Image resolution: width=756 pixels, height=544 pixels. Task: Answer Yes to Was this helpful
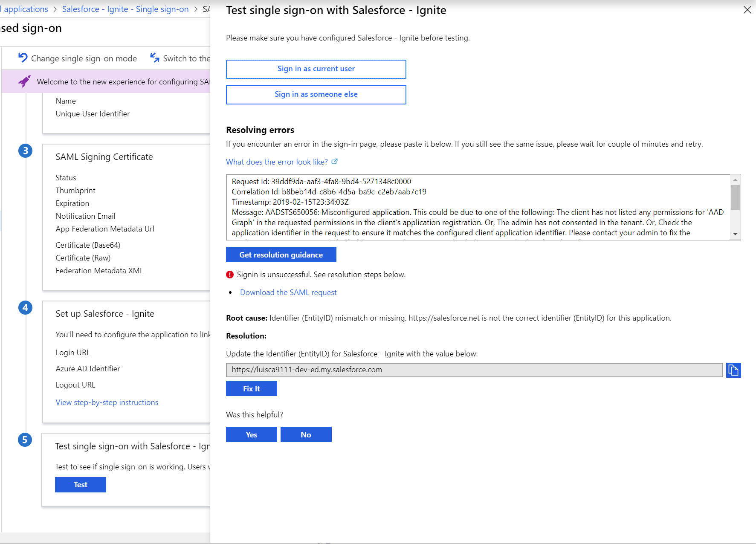point(252,435)
